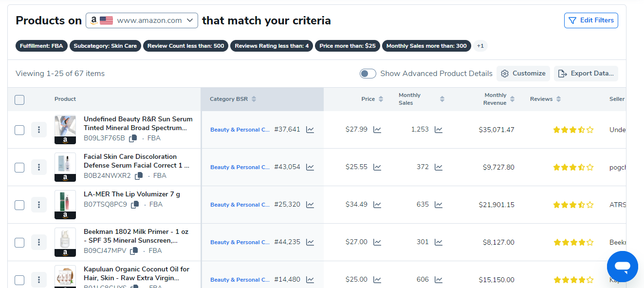Show sales history chart for 1,253 units

tap(439, 130)
